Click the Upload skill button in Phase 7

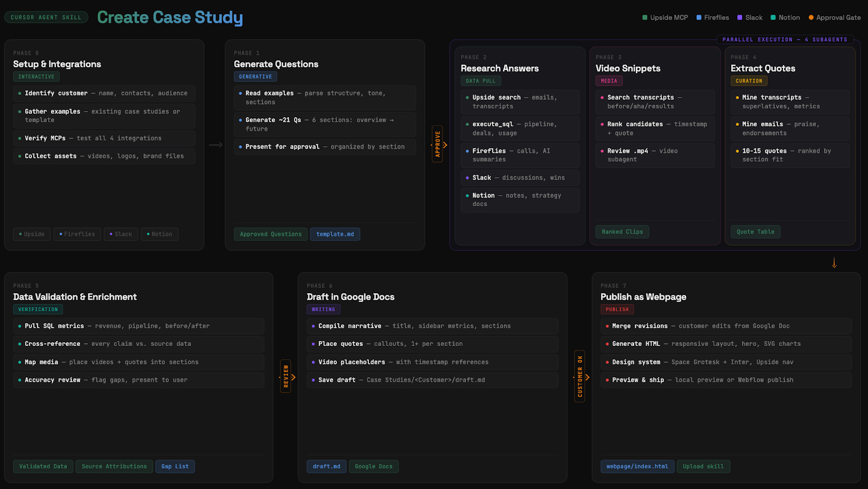tap(704, 466)
